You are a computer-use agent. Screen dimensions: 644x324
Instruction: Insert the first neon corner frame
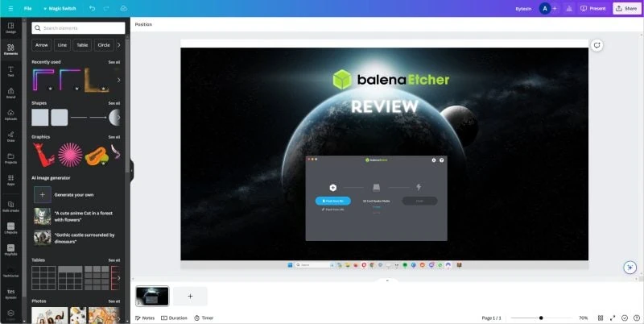(43, 80)
